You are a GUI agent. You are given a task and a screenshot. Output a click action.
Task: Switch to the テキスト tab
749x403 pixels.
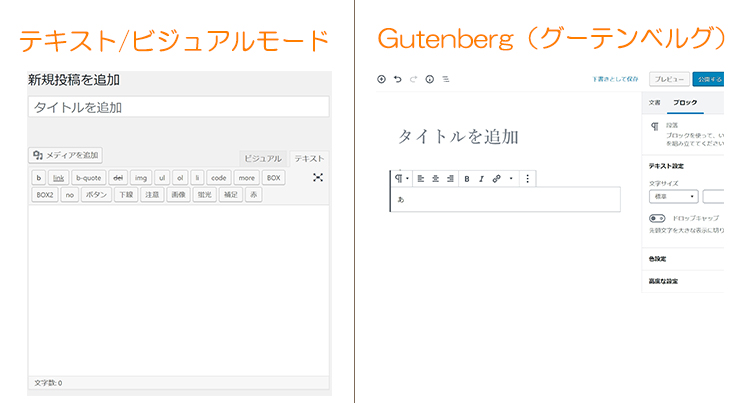tap(309, 159)
